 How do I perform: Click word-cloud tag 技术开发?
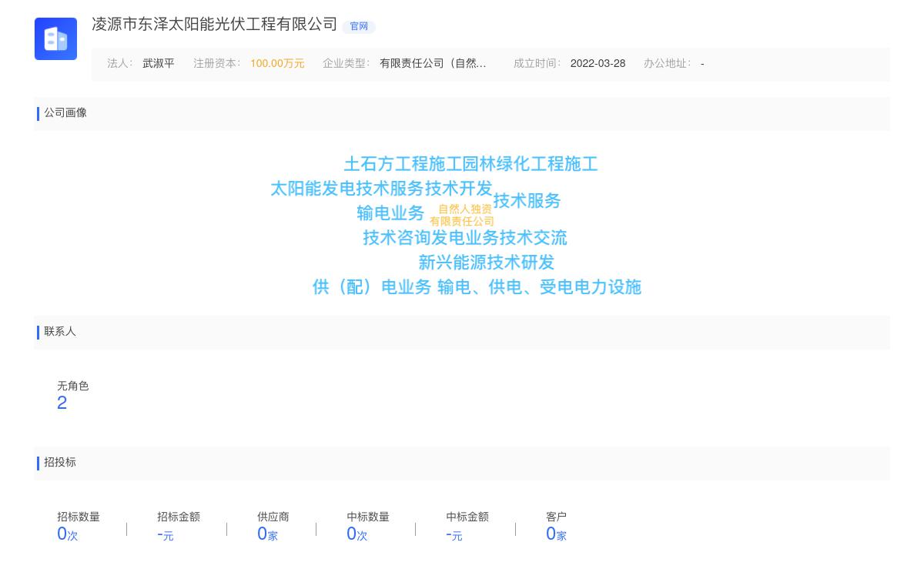[x=459, y=189]
